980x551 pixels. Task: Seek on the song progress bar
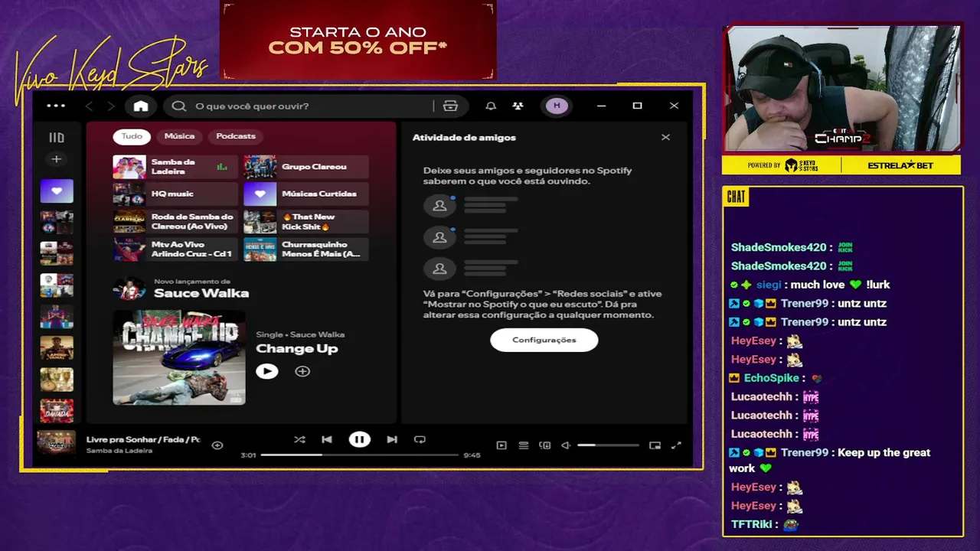(x=359, y=455)
